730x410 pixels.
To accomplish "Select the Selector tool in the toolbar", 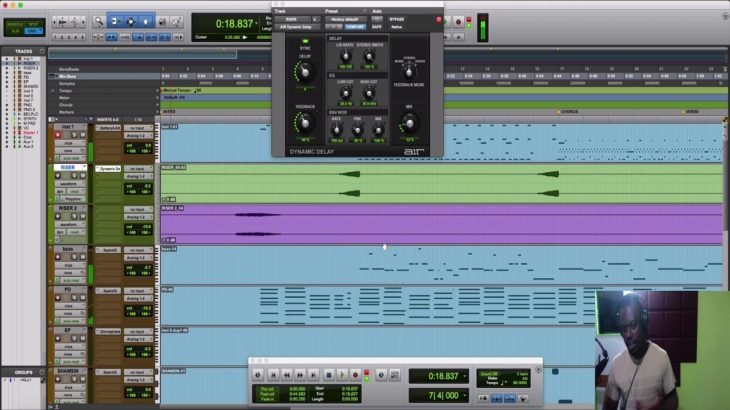I will (x=131, y=21).
